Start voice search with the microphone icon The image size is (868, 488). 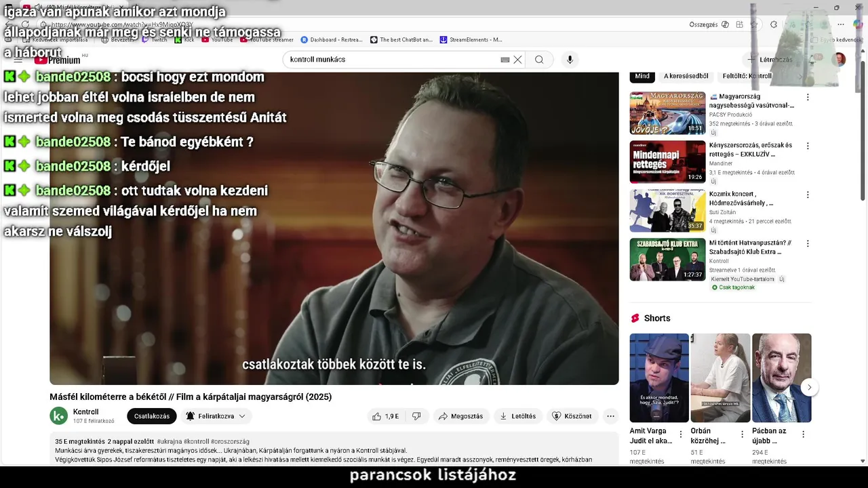click(570, 60)
